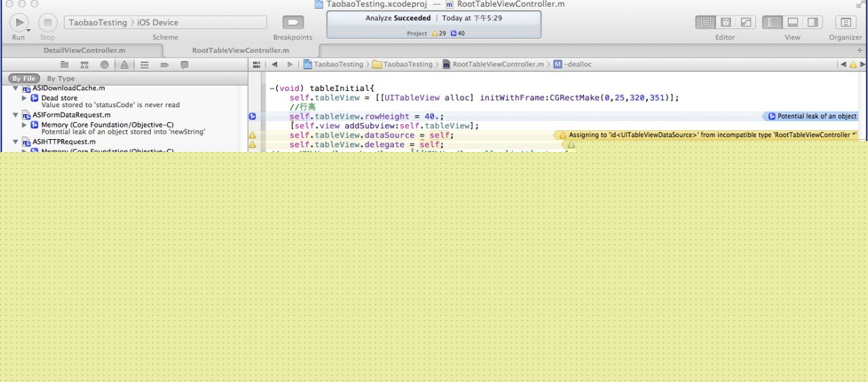868x382 pixels.
Task: Stop the running build
Action: pyautogui.click(x=48, y=22)
